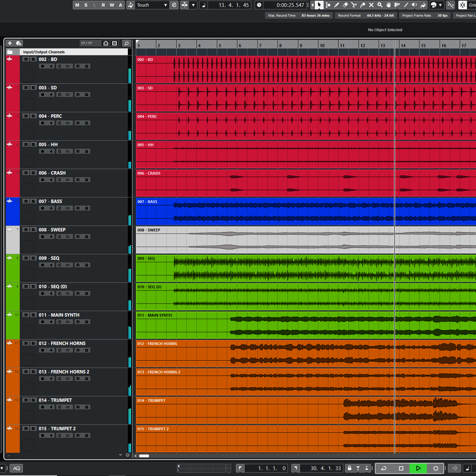Image resolution: width=476 pixels, height=476 pixels.
Task: Select the Input/Output Channels folder row
Action: 44,52
